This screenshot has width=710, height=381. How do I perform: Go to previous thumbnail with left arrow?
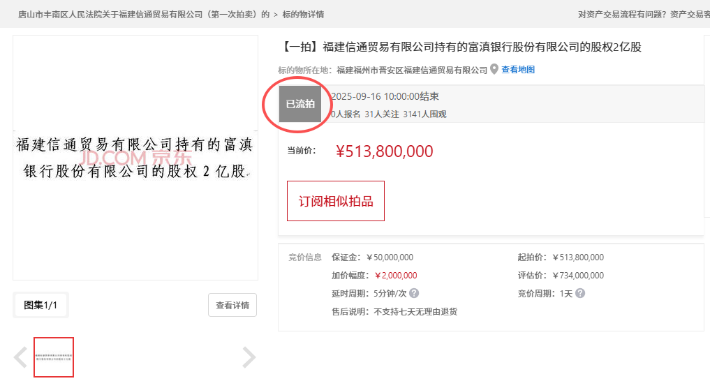(x=20, y=357)
